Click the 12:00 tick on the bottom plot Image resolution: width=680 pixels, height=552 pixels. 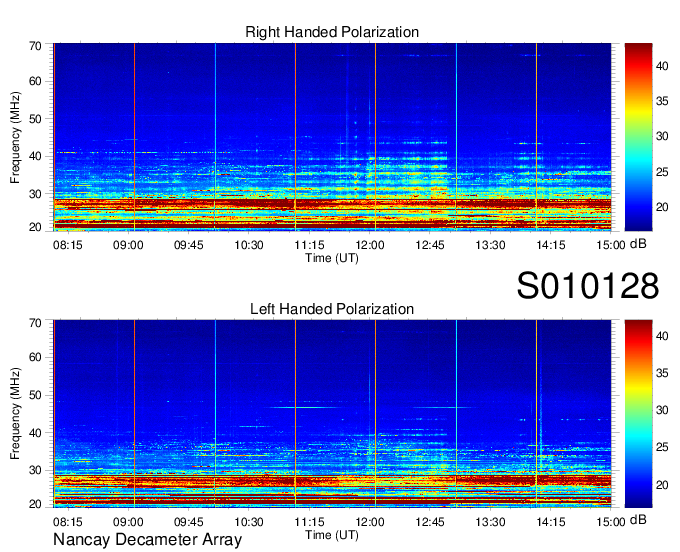tap(369, 522)
